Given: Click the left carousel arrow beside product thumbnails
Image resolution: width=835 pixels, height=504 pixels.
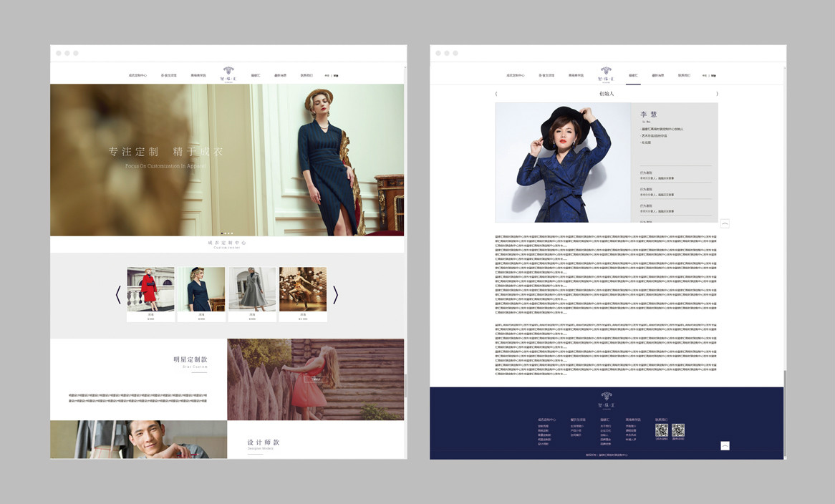Looking at the screenshot, I should [118, 294].
